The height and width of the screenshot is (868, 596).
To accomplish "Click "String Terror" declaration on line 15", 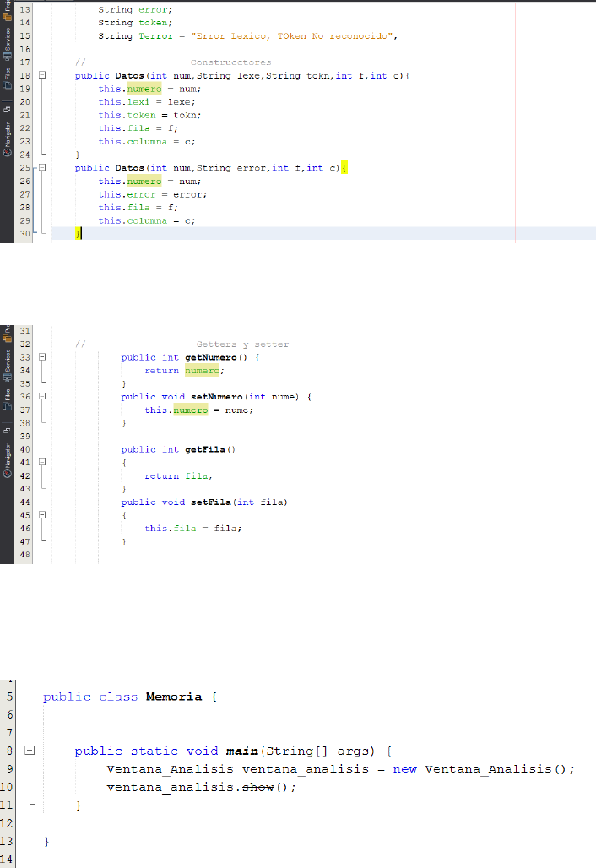I will [x=136, y=36].
